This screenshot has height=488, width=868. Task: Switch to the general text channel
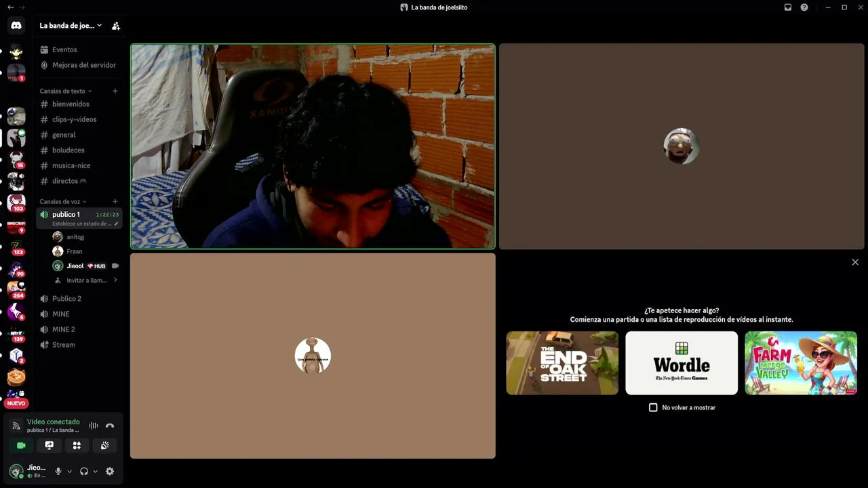coord(79,135)
